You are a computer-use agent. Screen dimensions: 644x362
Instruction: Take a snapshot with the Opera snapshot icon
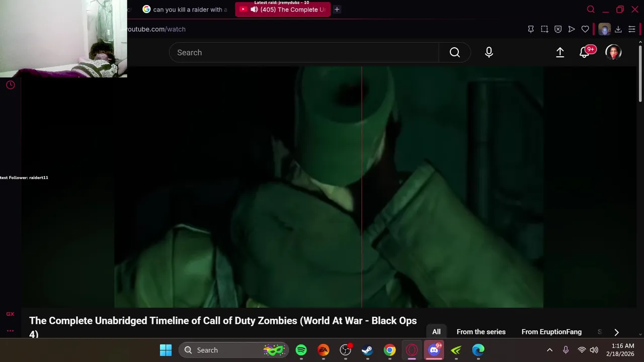click(x=544, y=29)
